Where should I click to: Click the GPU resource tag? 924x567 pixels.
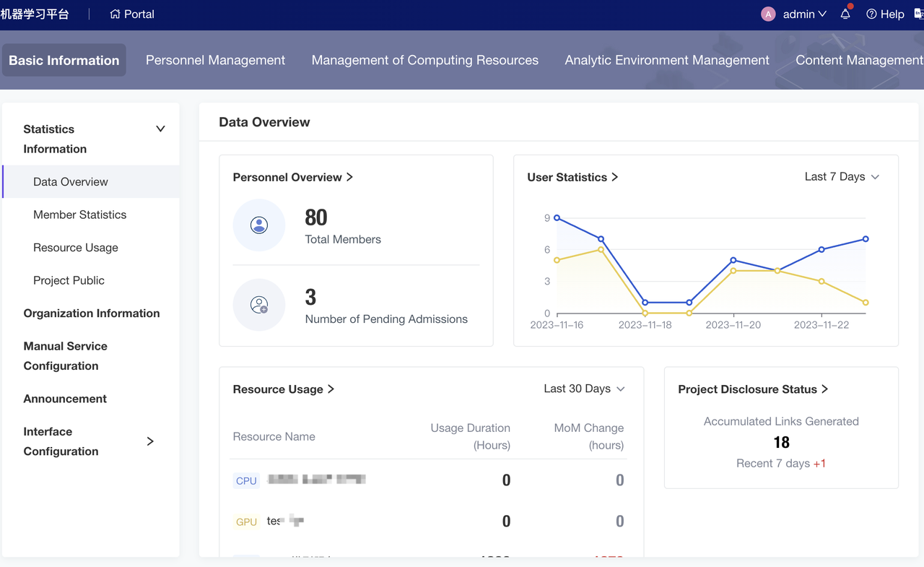tap(246, 521)
